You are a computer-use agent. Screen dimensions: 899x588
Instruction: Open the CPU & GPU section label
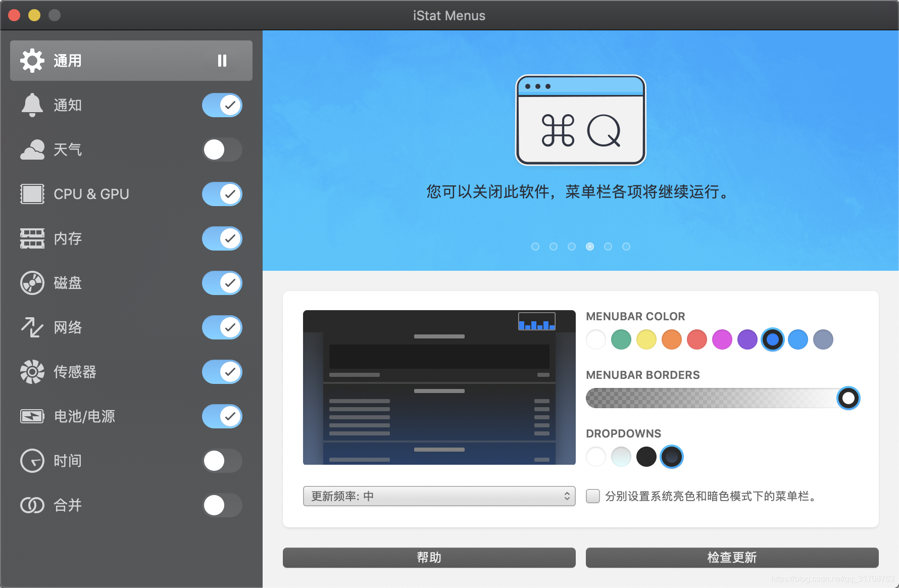pos(91,194)
